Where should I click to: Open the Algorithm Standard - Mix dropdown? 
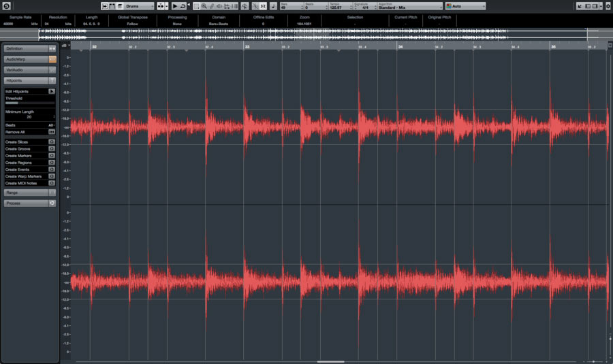(x=410, y=7)
